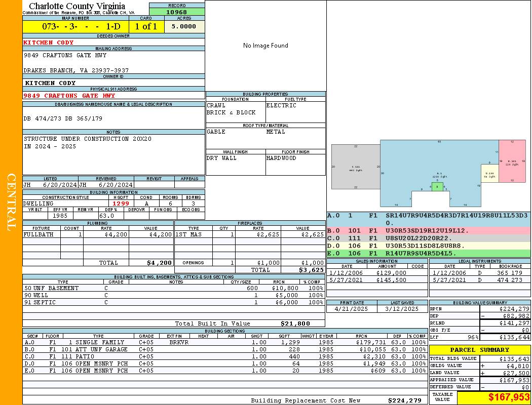Click the blue A.0 sketch code row
The width and height of the screenshot is (532, 405).
[429, 219]
